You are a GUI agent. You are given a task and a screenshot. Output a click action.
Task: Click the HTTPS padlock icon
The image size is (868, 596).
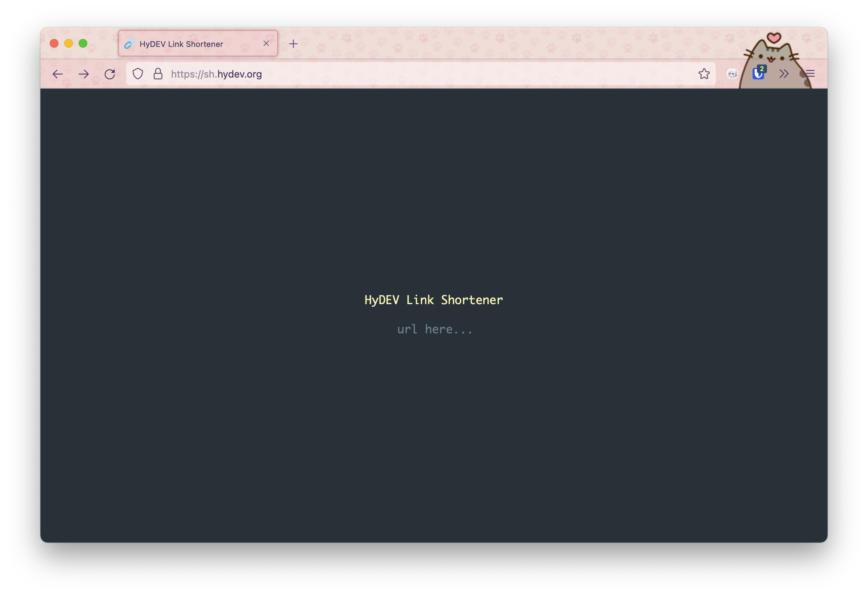tap(158, 74)
